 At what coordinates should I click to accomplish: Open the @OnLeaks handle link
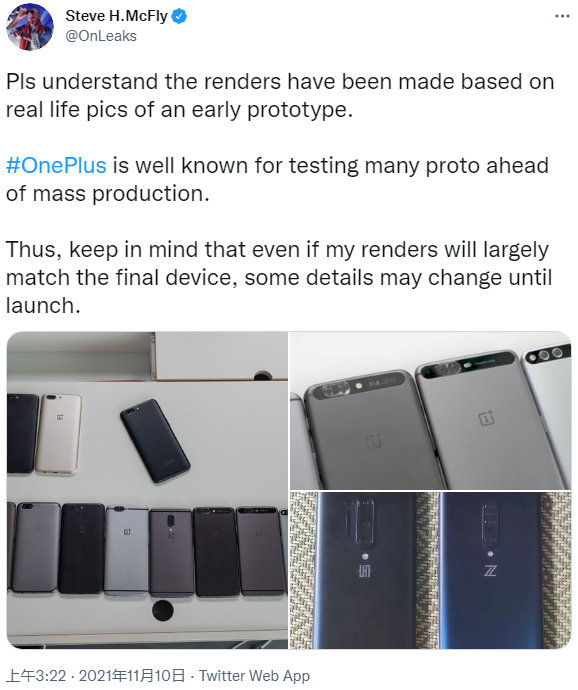[x=101, y=36]
